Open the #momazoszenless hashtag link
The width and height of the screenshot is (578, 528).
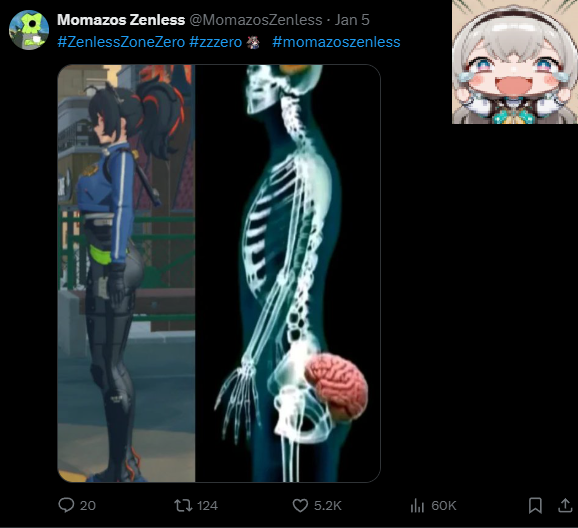click(336, 42)
